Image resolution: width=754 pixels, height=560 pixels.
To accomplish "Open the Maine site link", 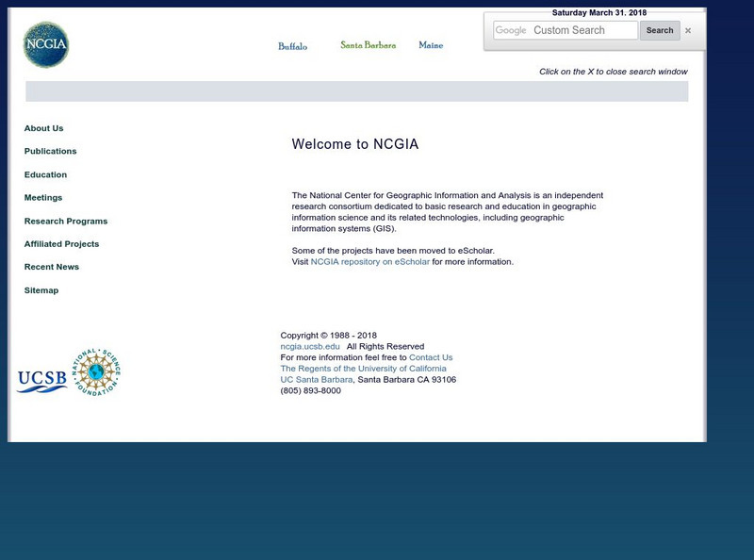I will 431,45.
